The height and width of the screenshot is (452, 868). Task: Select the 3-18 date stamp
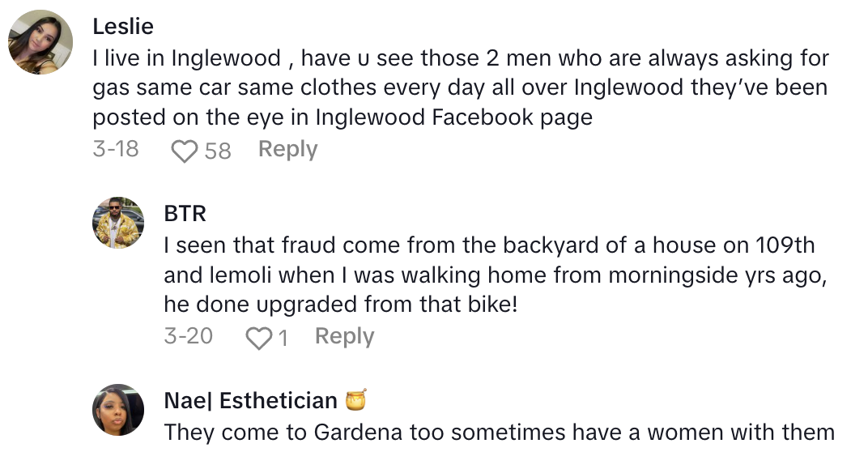[116, 150]
